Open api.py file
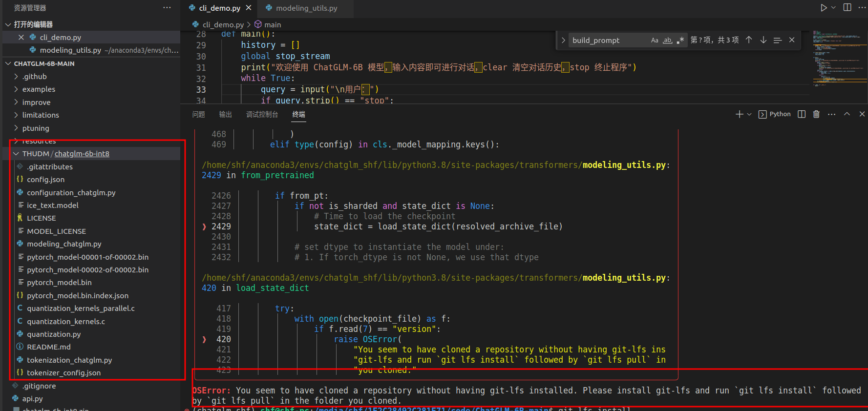The width and height of the screenshot is (868, 411). (91, 399)
